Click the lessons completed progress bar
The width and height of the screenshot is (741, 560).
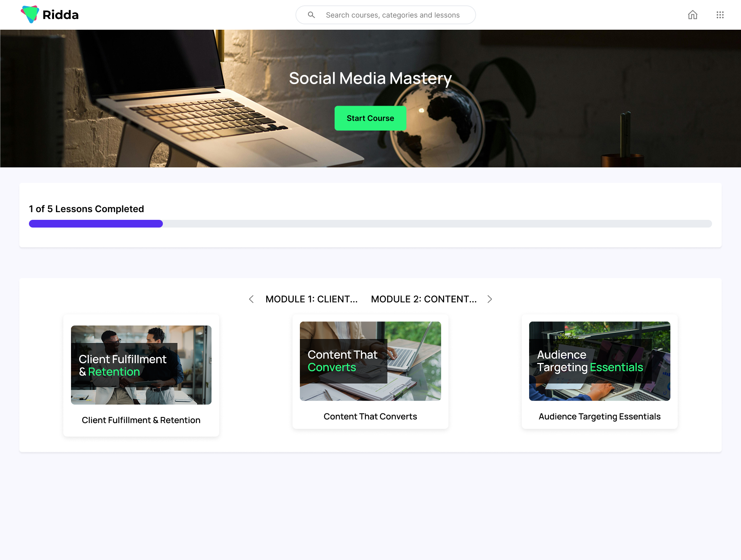370,224
